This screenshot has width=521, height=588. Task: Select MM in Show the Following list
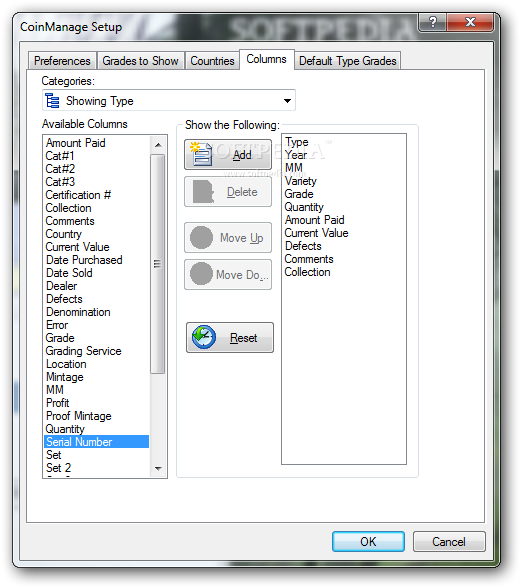tap(344, 168)
